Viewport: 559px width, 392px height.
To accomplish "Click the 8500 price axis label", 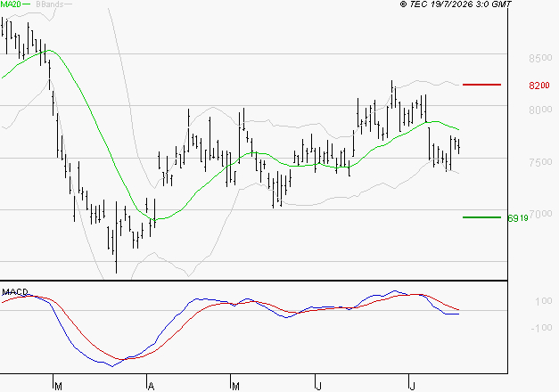I will click(x=540, y=58).
